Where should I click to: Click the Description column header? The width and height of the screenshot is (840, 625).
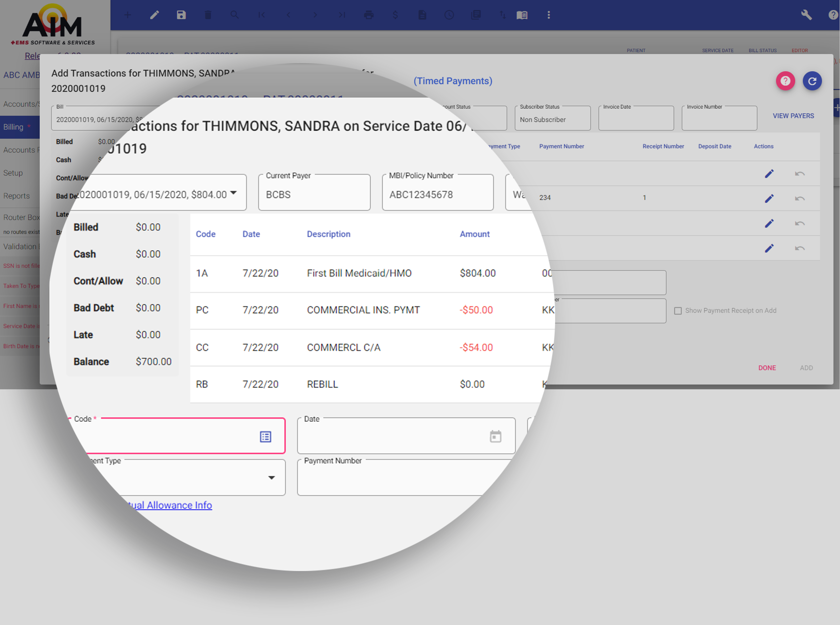[329, 234]
